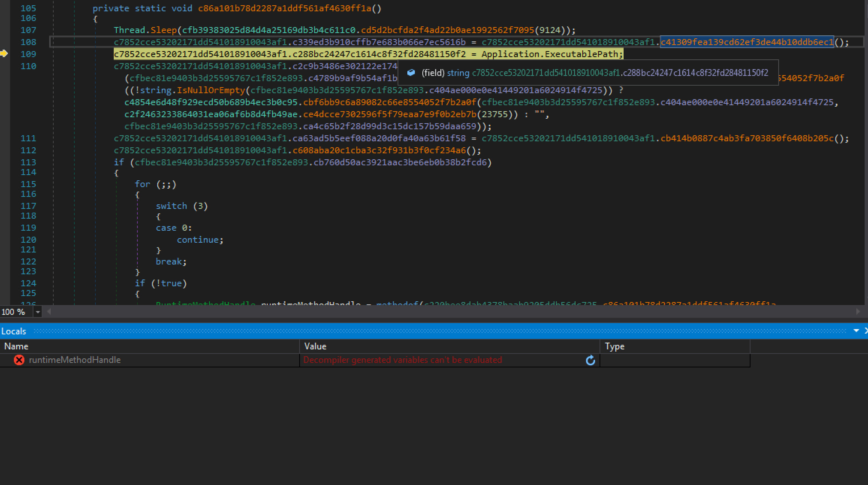Click 'case 0:' on line 119
Image resolution: width=868 pixels, height=485 pixels.
(174, 228)
